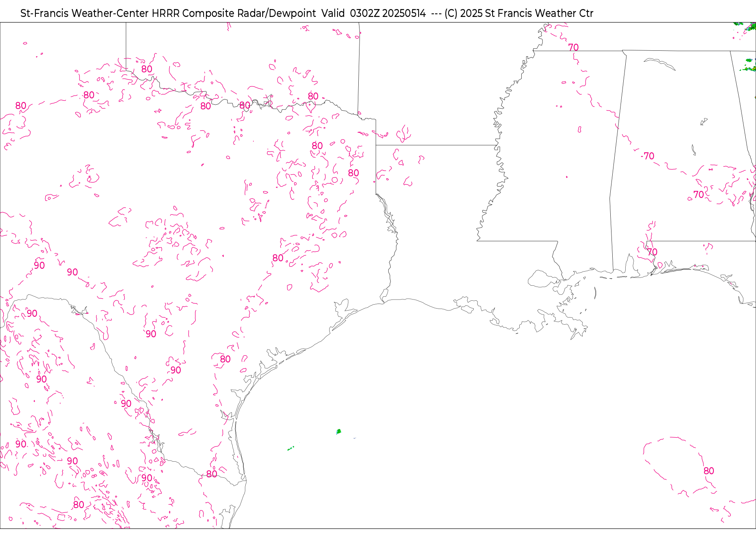Click the "Valid 0302Z 20250514" timestamp
756x551 pixels.
click(x=373, y=13)
